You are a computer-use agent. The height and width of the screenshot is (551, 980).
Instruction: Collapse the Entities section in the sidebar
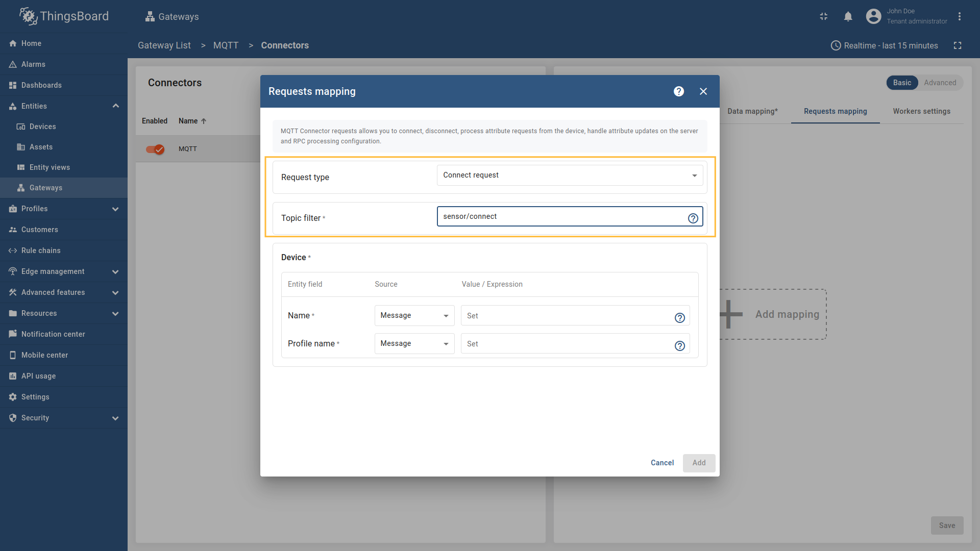116,106
